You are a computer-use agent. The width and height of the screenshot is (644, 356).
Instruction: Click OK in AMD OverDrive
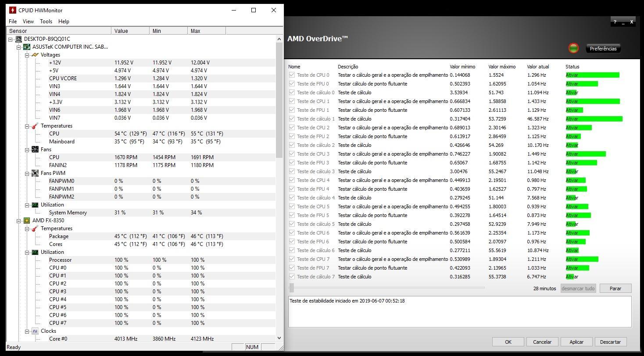click(508, 342)
